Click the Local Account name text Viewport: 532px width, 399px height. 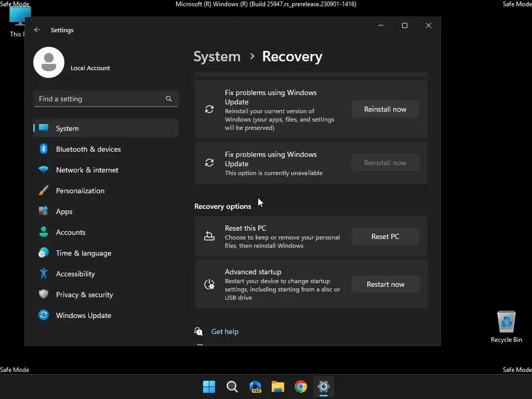(90, 68)
